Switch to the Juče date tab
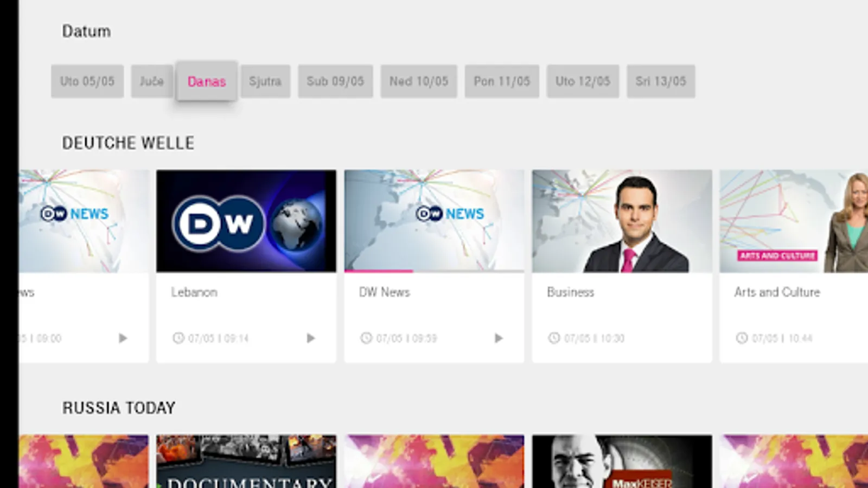 152,81
